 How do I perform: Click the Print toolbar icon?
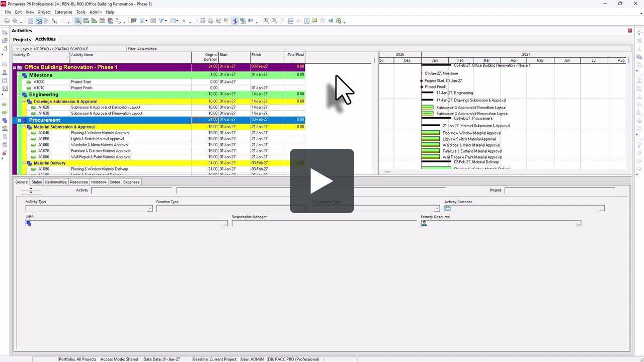coord(7,21)
